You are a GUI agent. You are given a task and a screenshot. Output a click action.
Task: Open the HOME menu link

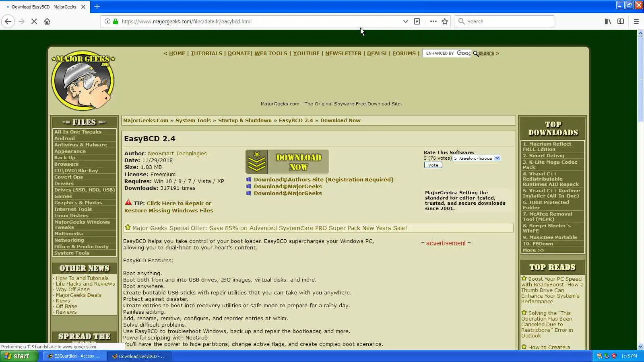tap(177, 53)
